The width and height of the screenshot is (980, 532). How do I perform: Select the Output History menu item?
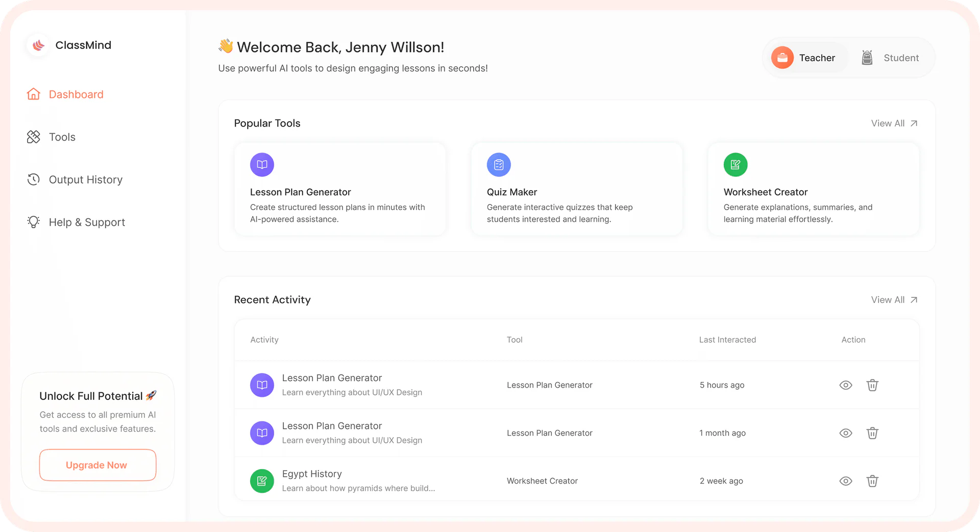(85, 179)
